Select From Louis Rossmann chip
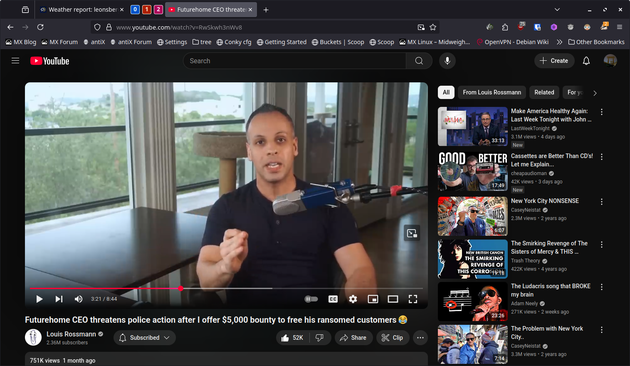Image resolution: width=630 pixels, height=366 pixels. (x=492, y=92)
